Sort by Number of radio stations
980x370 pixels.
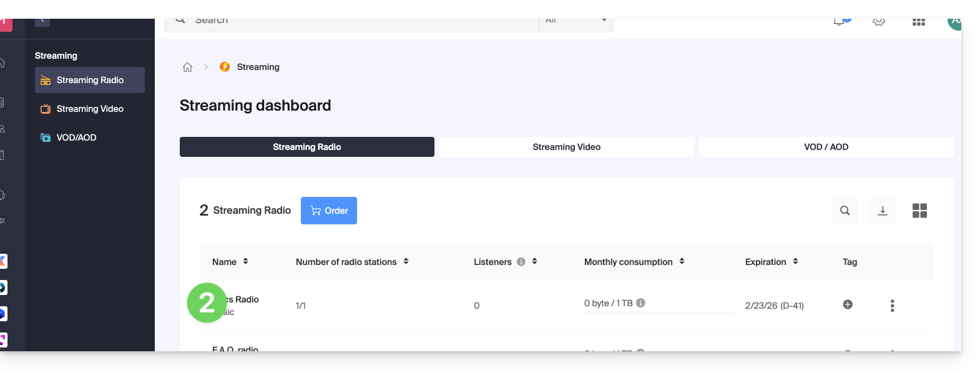coord(406,262)
